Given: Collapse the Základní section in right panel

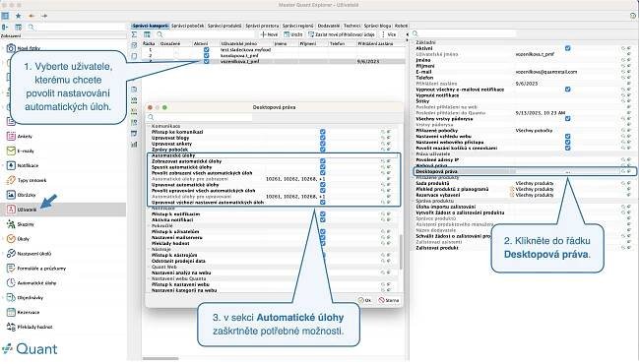Looking at the screenshot, I should (x=414, y=42).
